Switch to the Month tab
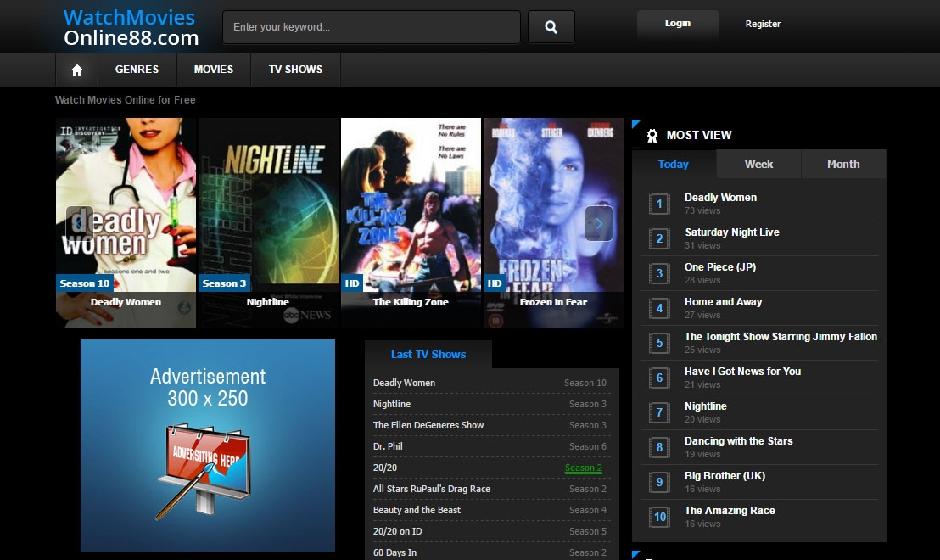The height and width of the screenshot is (560, 940). coord(843,165)
